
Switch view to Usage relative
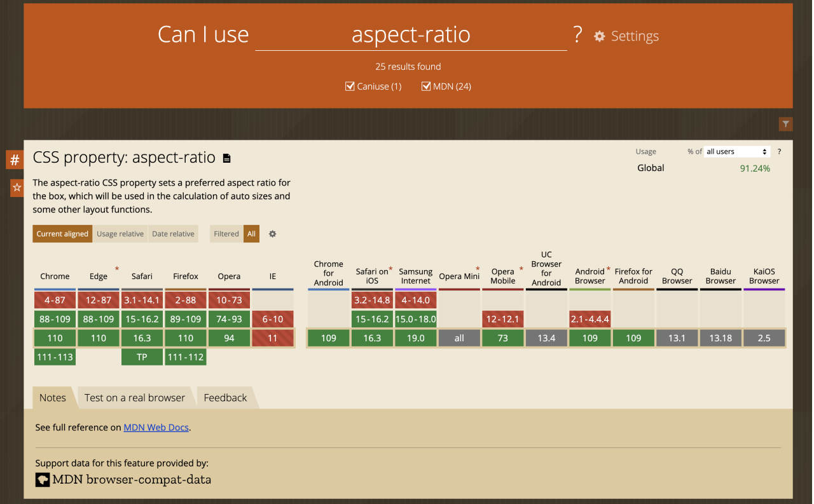click(x=120, y=234)
